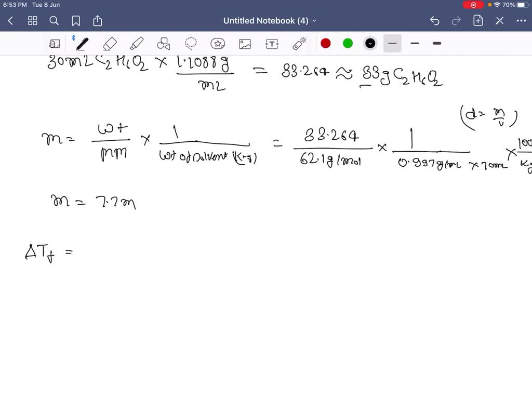The height and width of the screenshot is (399, 532).
Task: Select the medium stroke width
Action: coord(415,44)
